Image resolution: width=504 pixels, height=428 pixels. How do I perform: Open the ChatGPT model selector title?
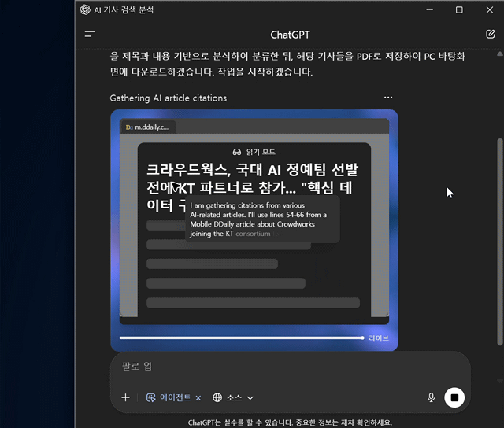(290, 35)
